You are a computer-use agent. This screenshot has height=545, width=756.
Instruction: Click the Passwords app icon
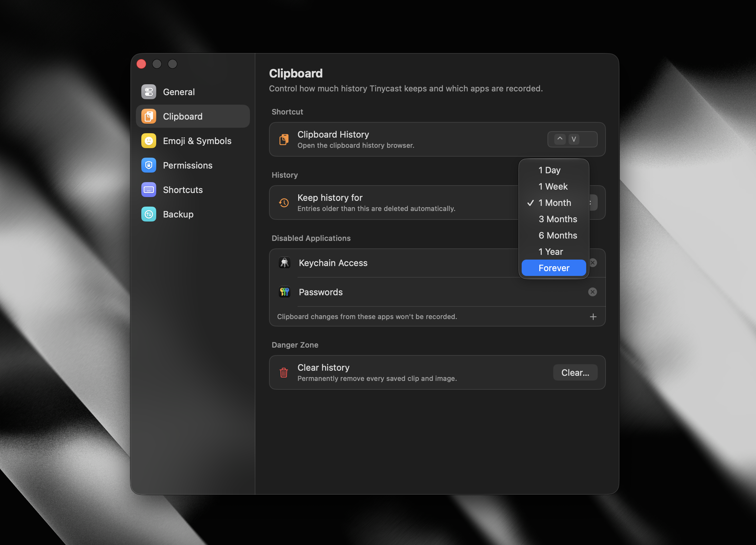point(285,292)
